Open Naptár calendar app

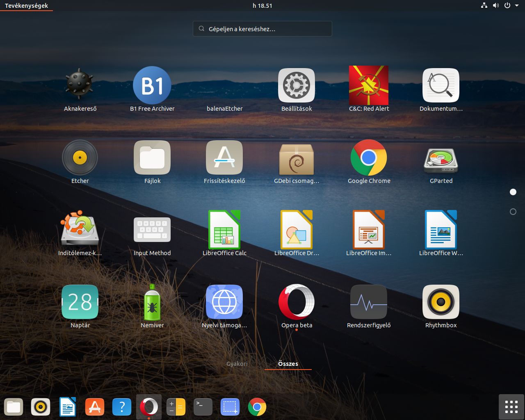click(x=80, y=302)
